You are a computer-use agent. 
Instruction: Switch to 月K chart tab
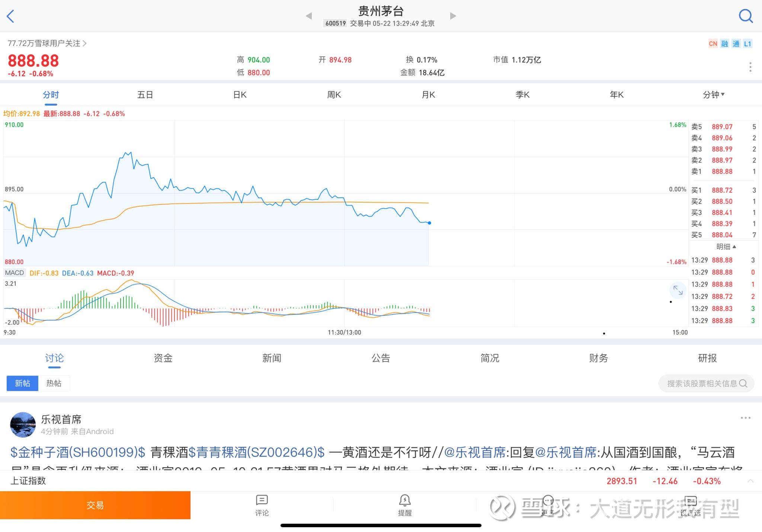point(428,95)
